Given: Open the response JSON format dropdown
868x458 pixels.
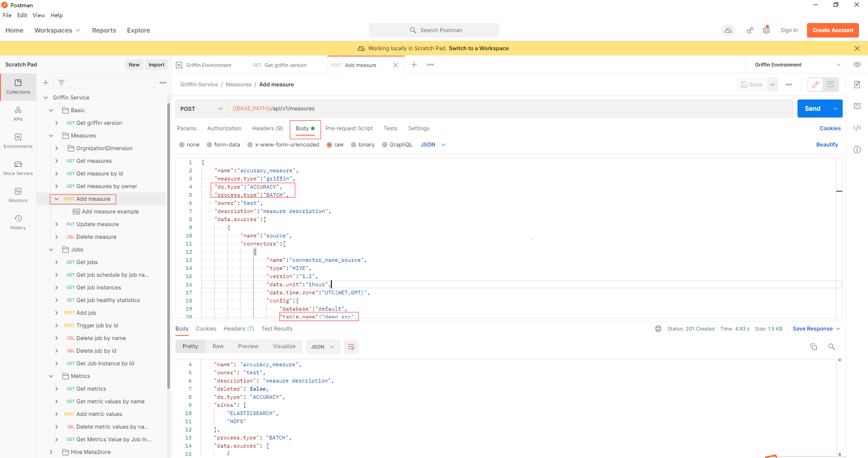Looking at the screenshot, I should coord(323,347).
